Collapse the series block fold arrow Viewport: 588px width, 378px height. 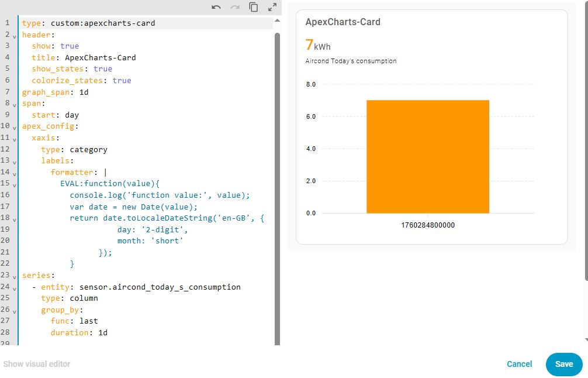click(x=15, y=277)
